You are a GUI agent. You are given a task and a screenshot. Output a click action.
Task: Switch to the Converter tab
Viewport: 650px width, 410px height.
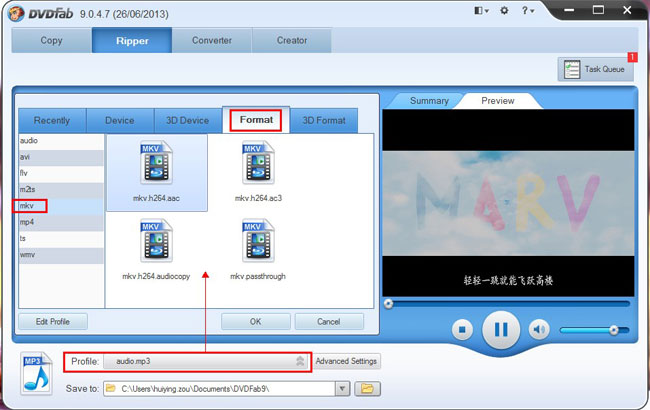[x=212, y=40]
